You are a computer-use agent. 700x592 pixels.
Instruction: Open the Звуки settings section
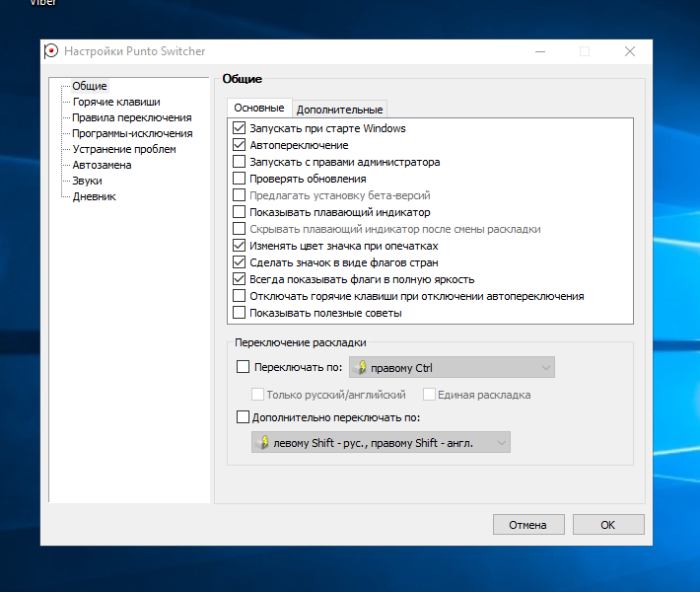(x=87, y=181)
